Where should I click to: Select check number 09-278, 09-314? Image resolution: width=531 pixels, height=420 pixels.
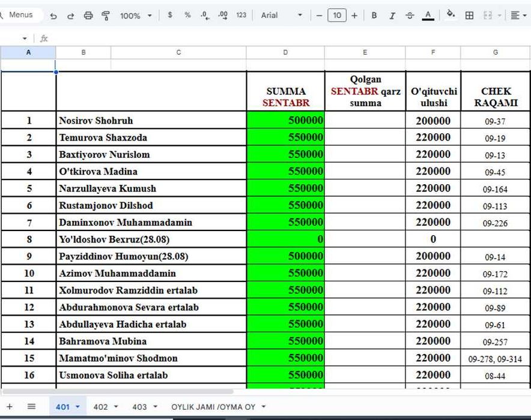[x=496, y=358]
